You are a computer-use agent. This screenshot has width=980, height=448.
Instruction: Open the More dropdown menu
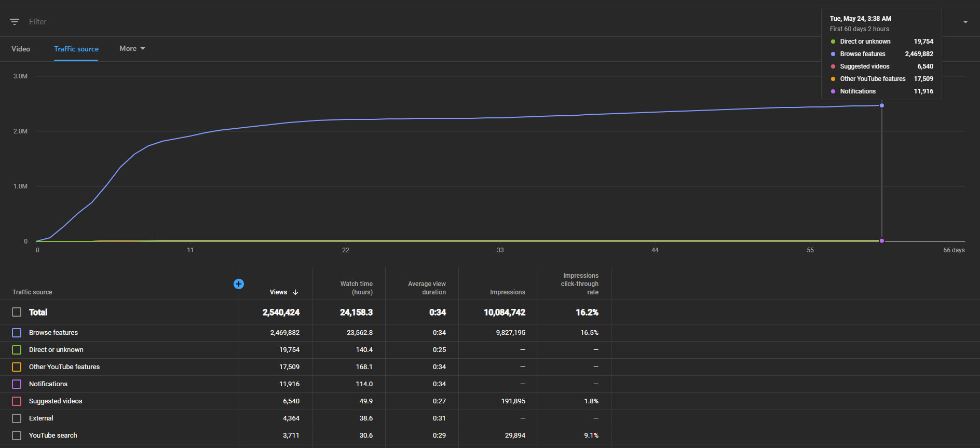pyautogui.click(x=132, y=48)
